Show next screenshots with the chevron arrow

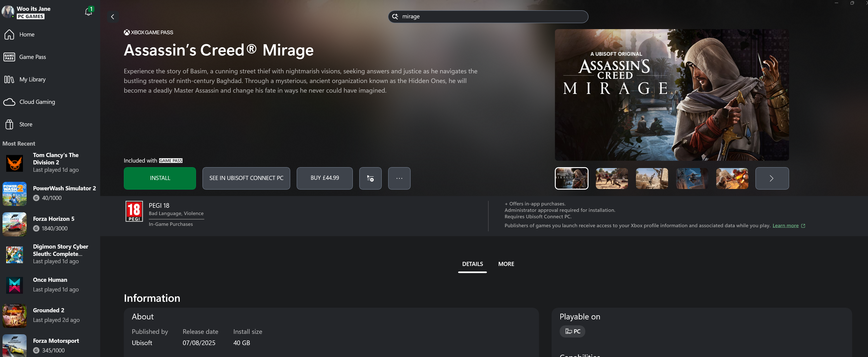coord(772,178)
